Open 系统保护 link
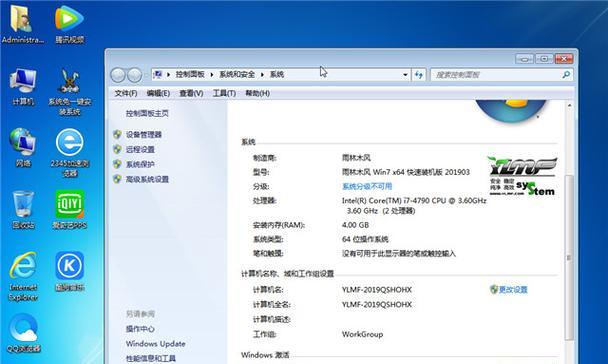Image resolution: width=608 pixels, height=364 pixels. click(140, 164)
